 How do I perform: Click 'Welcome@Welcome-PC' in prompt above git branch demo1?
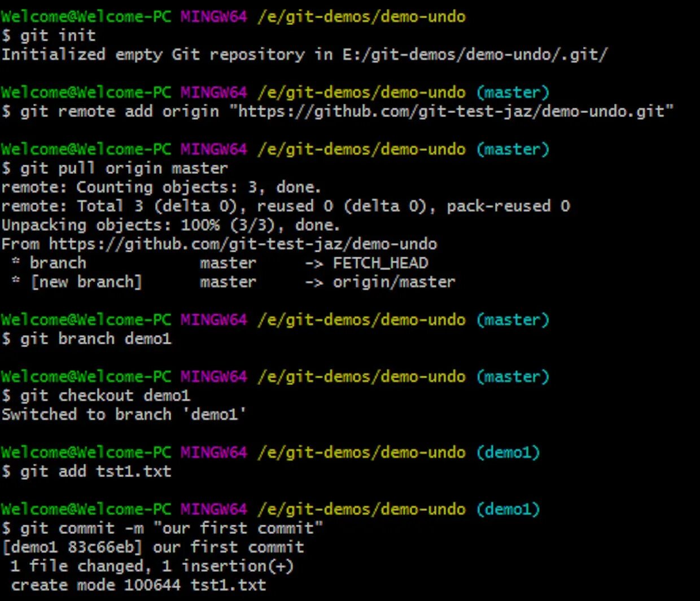(86, 319)
